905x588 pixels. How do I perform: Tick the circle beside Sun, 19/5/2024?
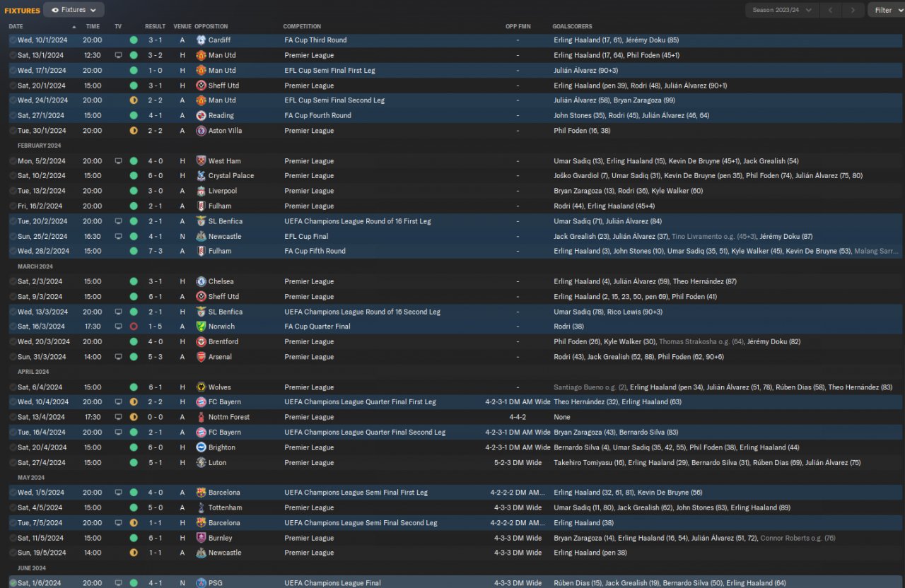click(x=13, y=553)
